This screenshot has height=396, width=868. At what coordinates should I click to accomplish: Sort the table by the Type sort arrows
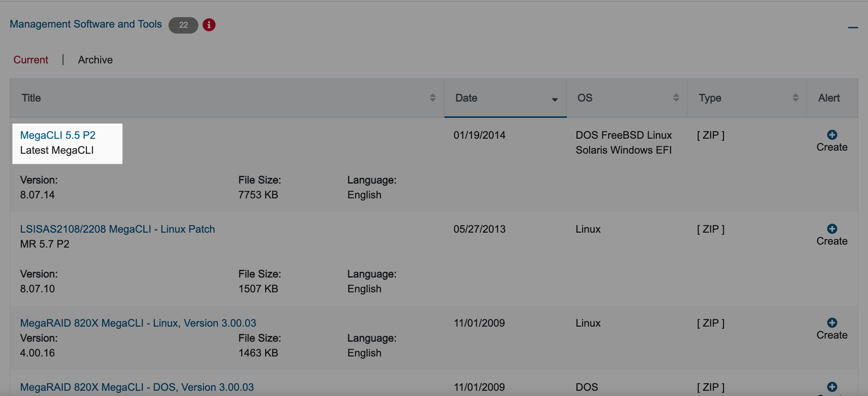pos(795,98)
